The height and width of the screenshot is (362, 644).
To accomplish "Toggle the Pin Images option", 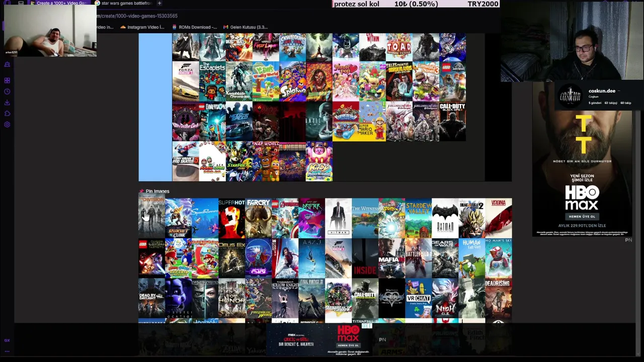I will point(154,191).
